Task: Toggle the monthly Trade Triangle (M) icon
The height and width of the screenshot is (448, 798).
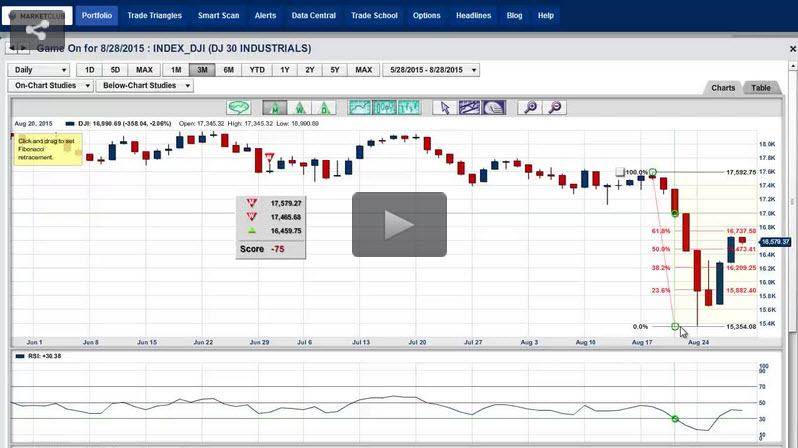Action: (x=275, y=107)
